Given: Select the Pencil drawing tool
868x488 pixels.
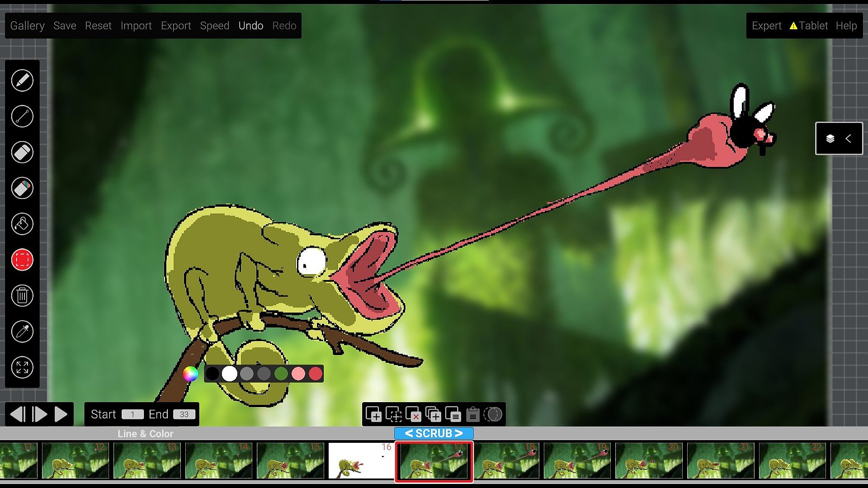Looking at the screenshot, I should pos(22,80).
